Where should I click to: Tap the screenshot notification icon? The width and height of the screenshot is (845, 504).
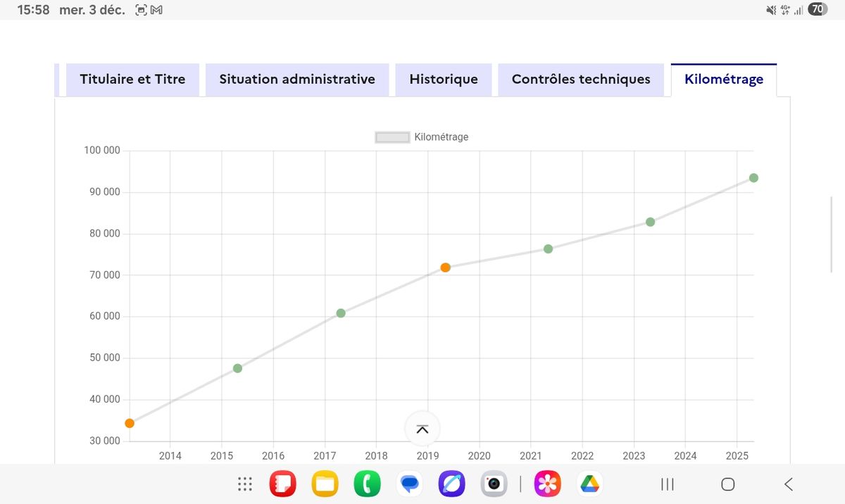[x=141, y=10]
